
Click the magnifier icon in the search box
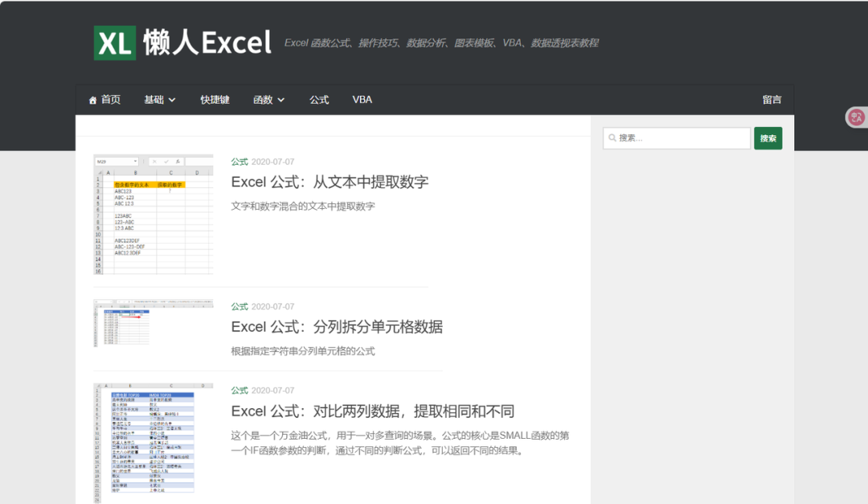click(x=612, y=138)
